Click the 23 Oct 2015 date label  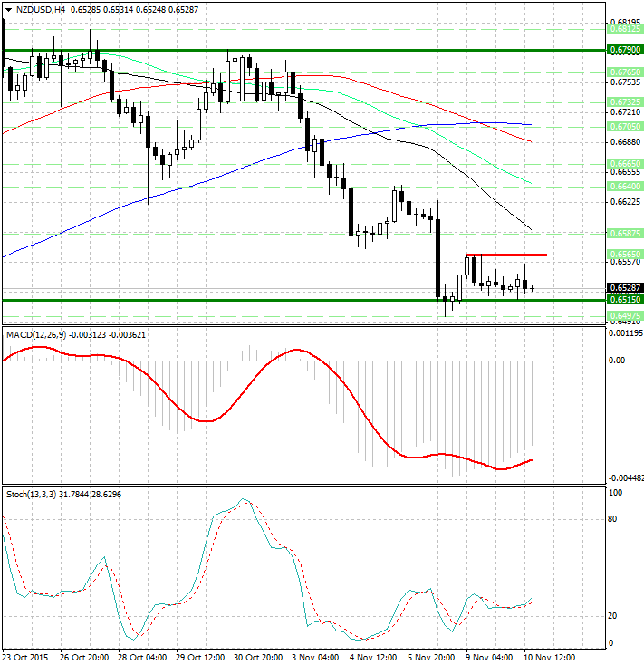pos(25,658)
